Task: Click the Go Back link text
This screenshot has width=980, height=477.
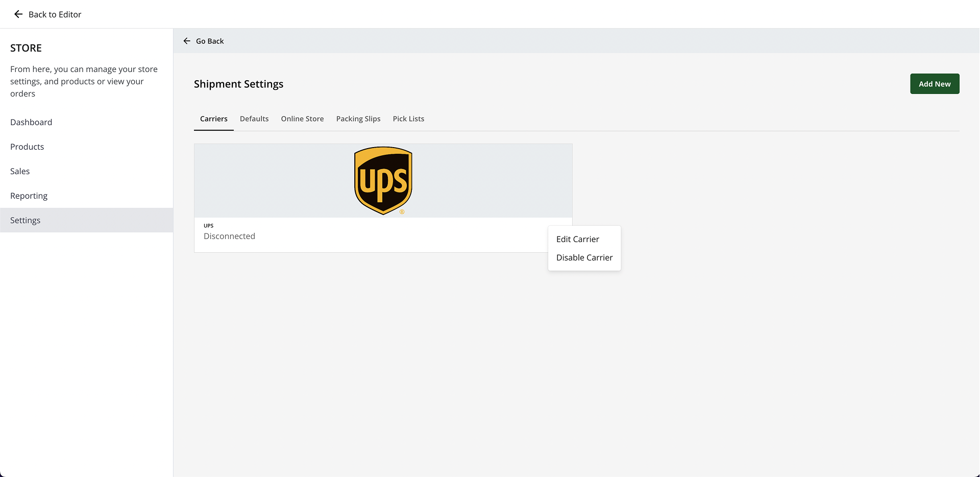Action: [210, 41]
